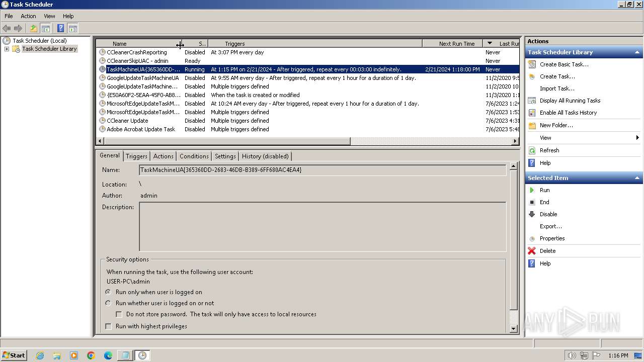Open the Help menu
Screen dimensions: 644x362
point(68,16)
